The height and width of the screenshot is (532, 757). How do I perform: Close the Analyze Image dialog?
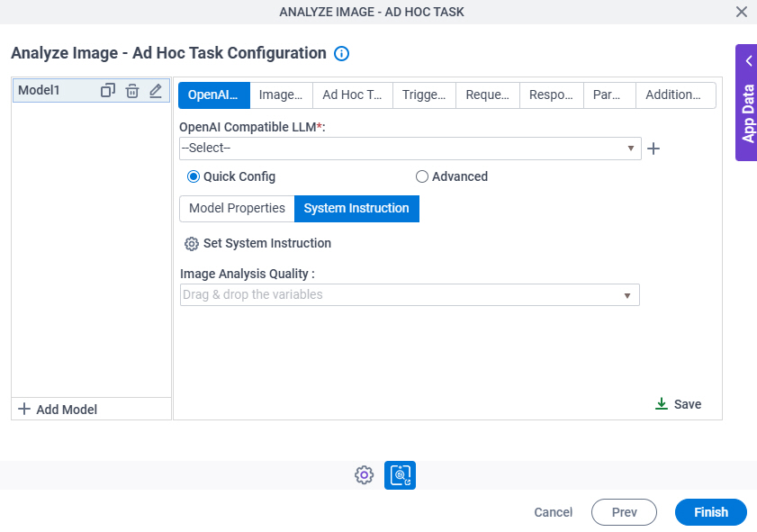[x=742, y=12]
